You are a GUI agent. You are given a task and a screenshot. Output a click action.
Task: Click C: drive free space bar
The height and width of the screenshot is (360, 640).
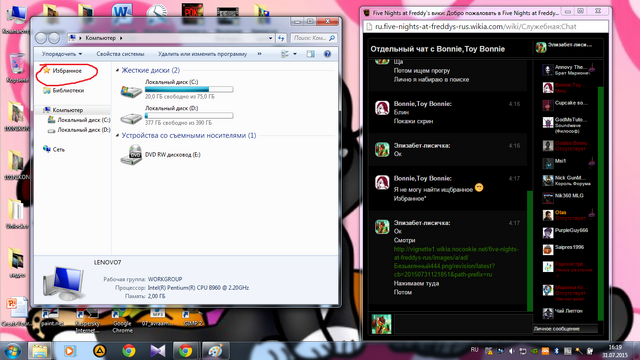tap(189, 89)
